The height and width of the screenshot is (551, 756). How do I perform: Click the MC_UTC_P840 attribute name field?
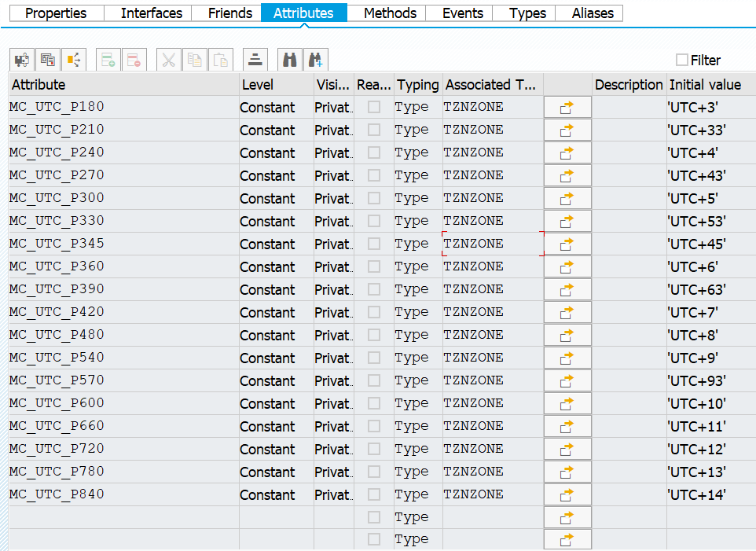click(x=124, y=494)
